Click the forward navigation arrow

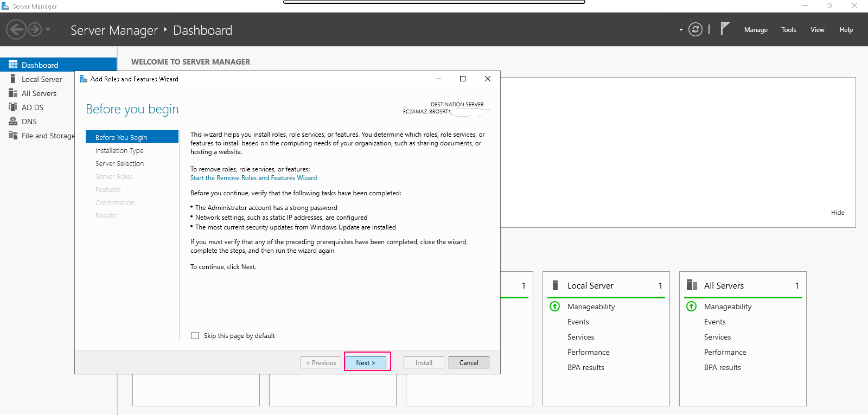pyautogui.click(x=35, y=29)
